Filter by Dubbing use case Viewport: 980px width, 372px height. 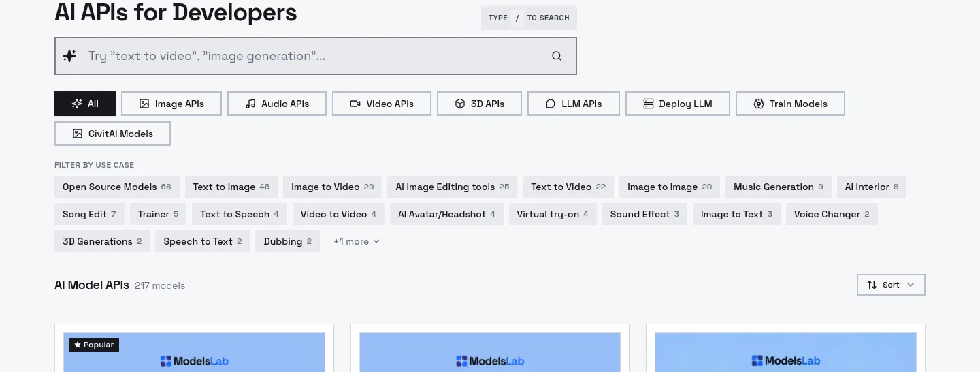click(287, 241)
